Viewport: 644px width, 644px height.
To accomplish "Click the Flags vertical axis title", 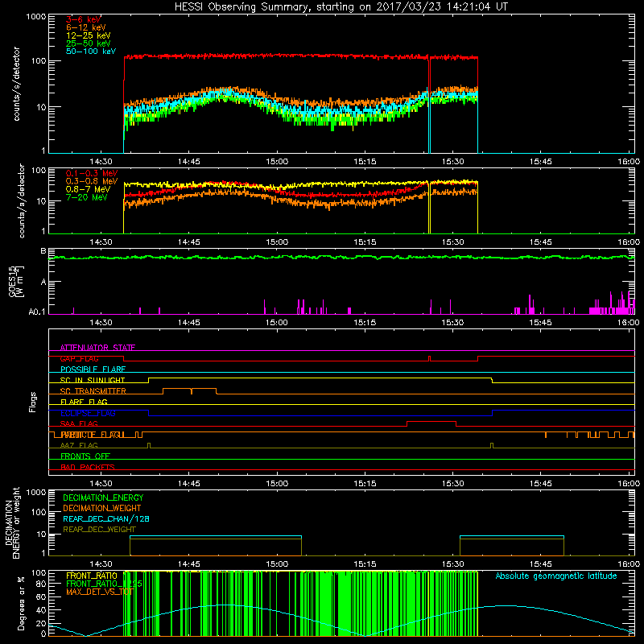I will 33,402.
